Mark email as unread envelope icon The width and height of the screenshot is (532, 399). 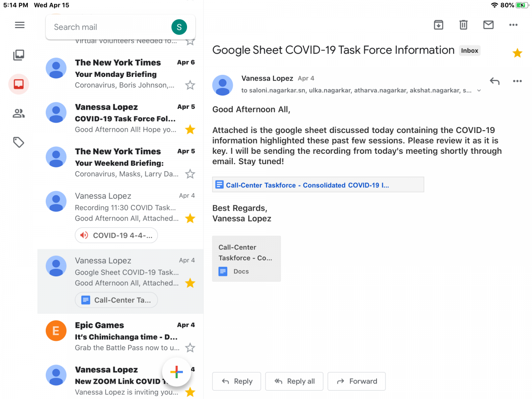488,25
